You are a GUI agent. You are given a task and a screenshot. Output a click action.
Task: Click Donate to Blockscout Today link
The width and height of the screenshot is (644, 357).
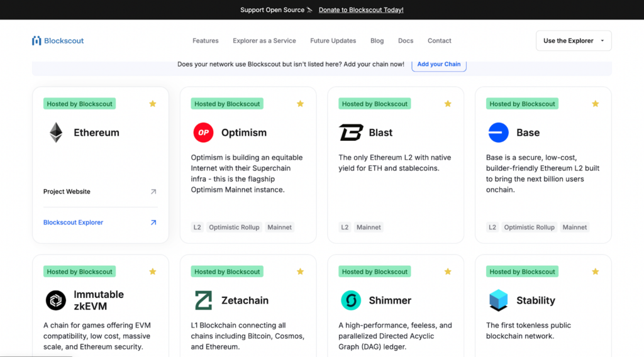pos(361,10)
